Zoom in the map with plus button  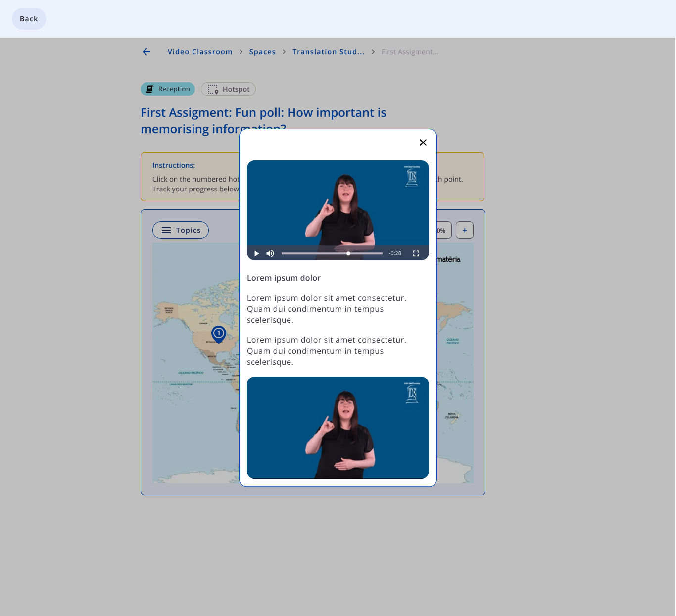[465, 230]
